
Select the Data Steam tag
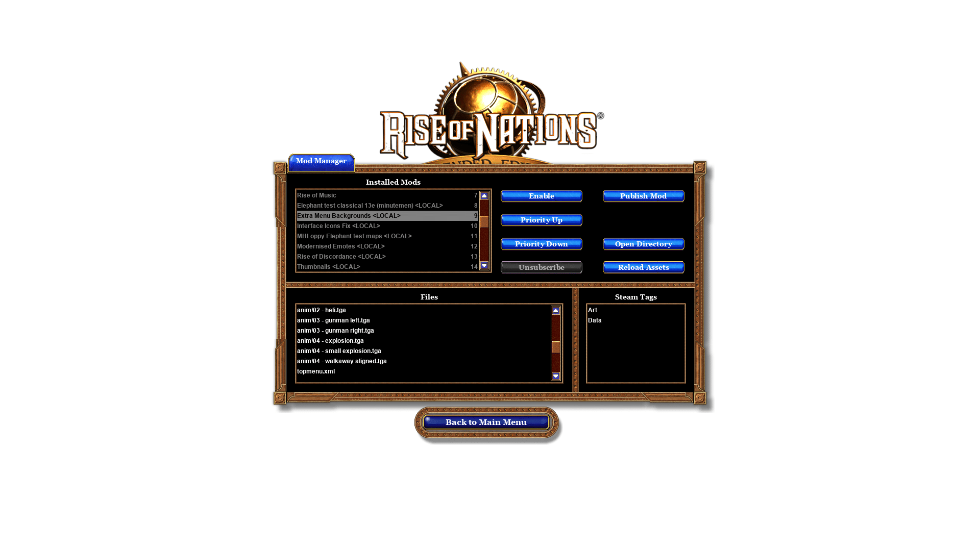595,319
